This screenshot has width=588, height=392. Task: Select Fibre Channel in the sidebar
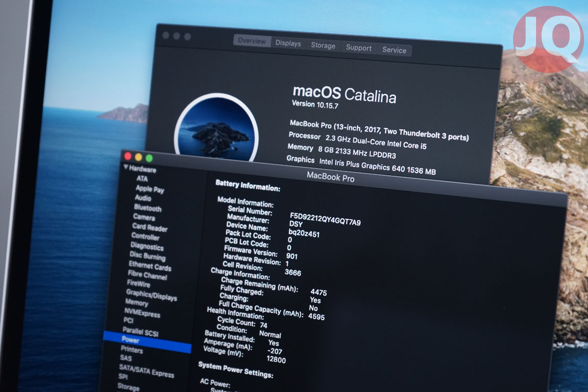click(x=147, y=276)
